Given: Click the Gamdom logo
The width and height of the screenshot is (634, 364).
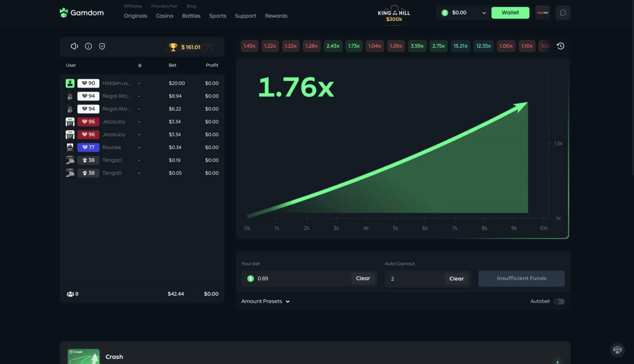Looking at the screenshot, I should [x=81, y=13].
